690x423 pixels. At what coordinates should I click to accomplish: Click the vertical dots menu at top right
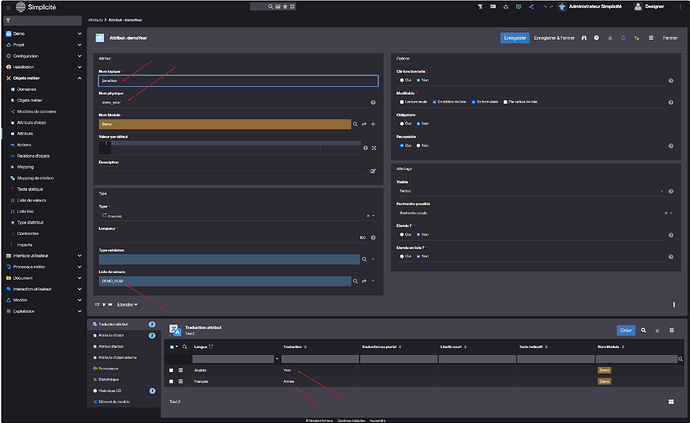pos(680,7)
